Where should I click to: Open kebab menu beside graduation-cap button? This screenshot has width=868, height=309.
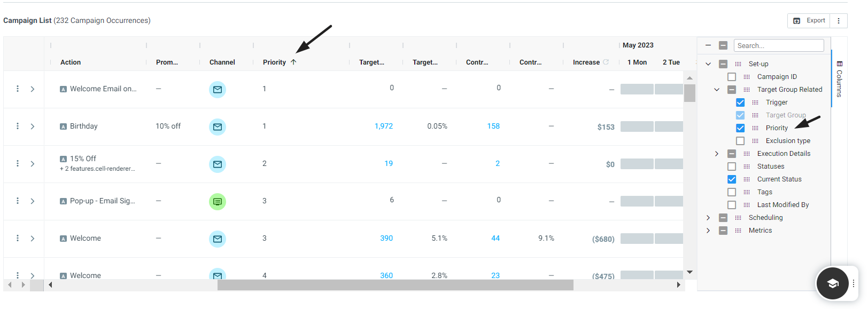854,283
